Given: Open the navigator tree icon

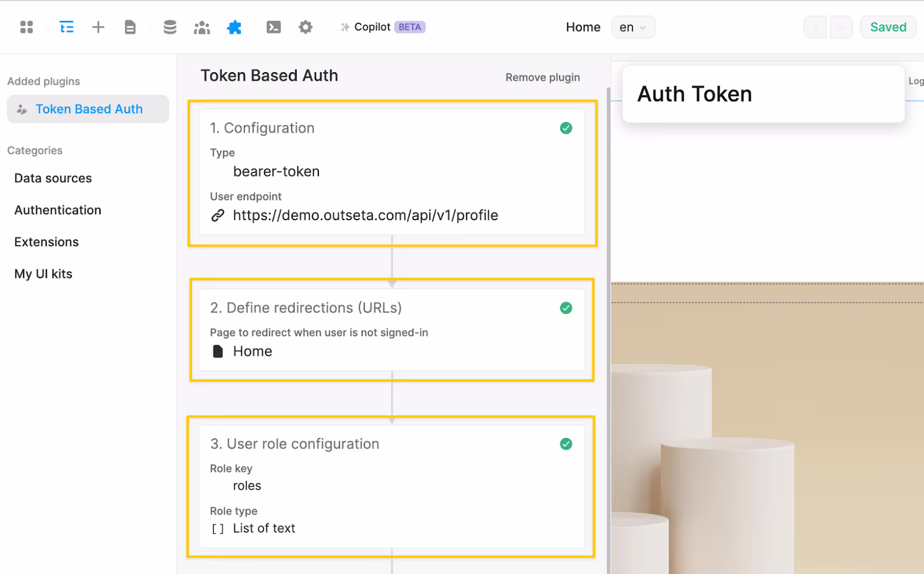Looking at the screenshot, I should 66,27.
